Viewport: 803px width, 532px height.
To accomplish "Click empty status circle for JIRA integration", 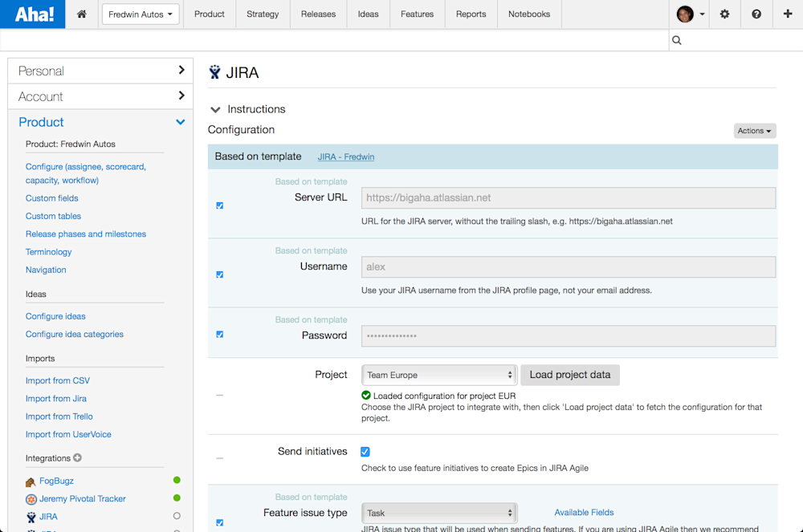I will pos(177,516).
